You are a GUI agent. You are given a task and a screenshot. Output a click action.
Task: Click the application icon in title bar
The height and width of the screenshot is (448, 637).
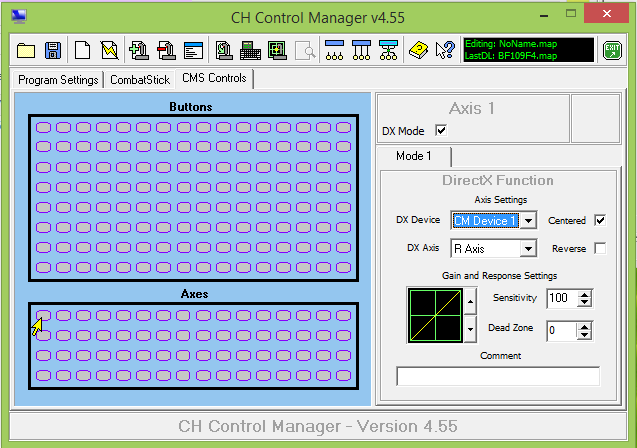point(19,16)
